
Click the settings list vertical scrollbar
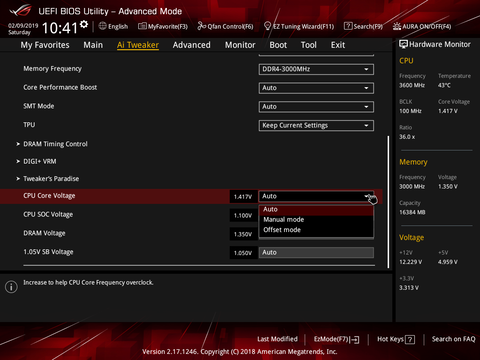click(388, 202)
